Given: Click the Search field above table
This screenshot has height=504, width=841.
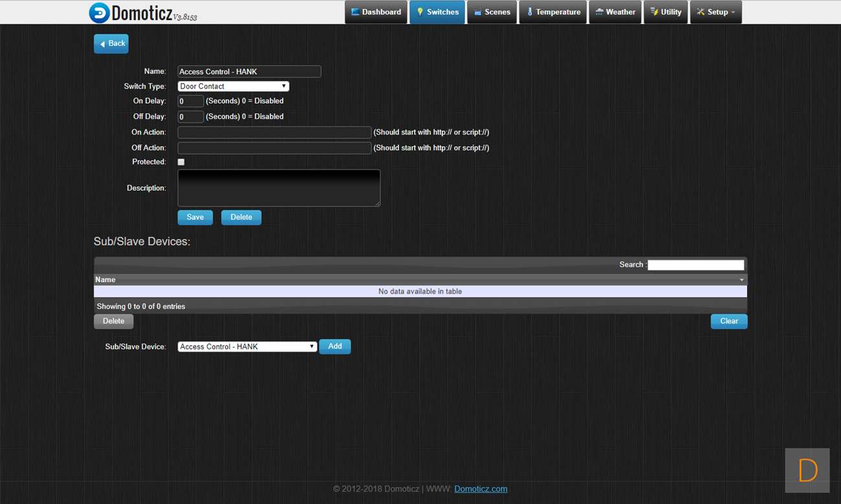Looking at the screenshot, I should coord(695,265).
